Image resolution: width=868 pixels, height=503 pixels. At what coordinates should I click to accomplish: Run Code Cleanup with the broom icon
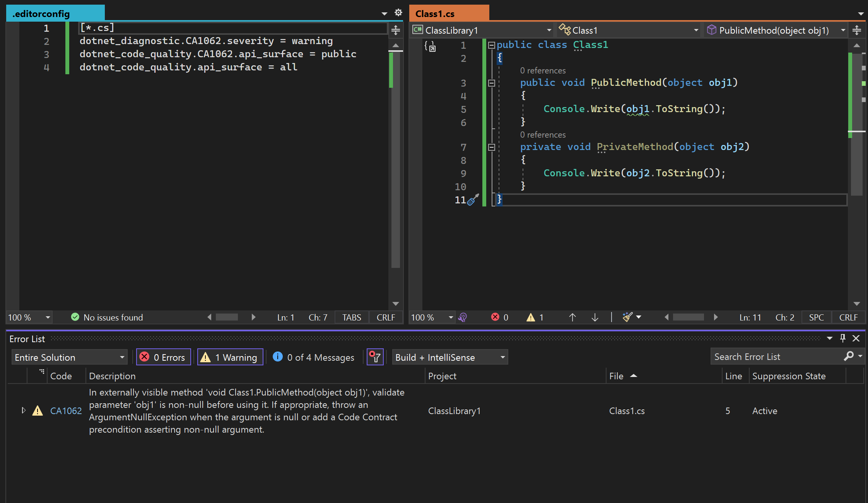628,317
